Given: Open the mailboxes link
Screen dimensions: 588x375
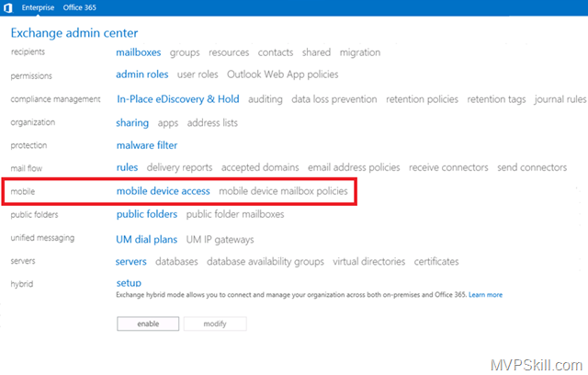Looking at the screenshot, I should [139, 52].
